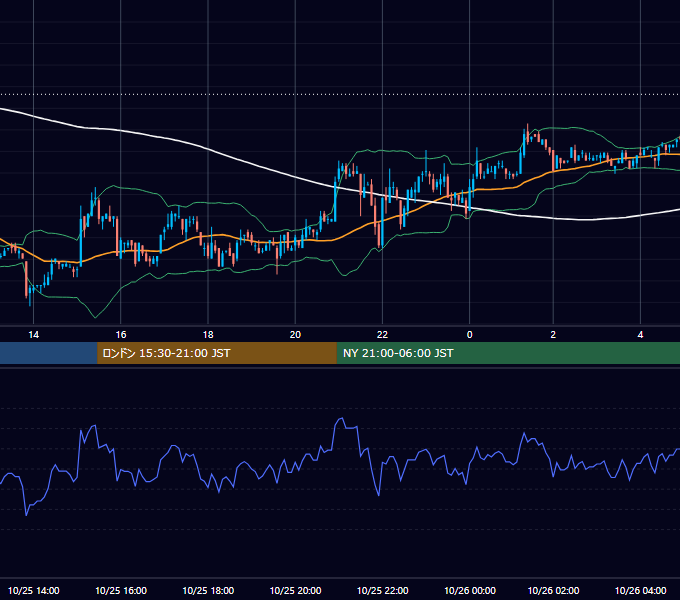
Task: Click hour label 2 on upper axis
Action: [553, 334]
